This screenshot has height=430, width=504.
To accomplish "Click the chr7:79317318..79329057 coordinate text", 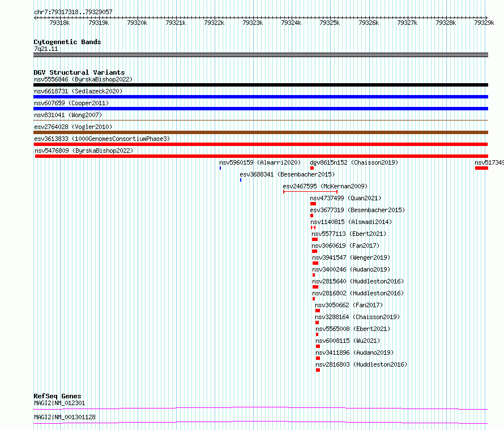I will tap(73, 12).
